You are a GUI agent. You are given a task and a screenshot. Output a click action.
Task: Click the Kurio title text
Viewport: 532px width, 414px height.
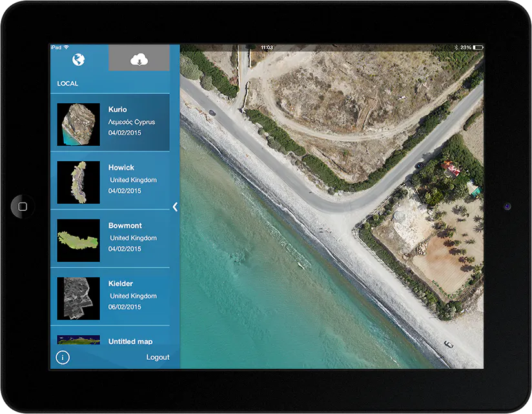point(118,110)
